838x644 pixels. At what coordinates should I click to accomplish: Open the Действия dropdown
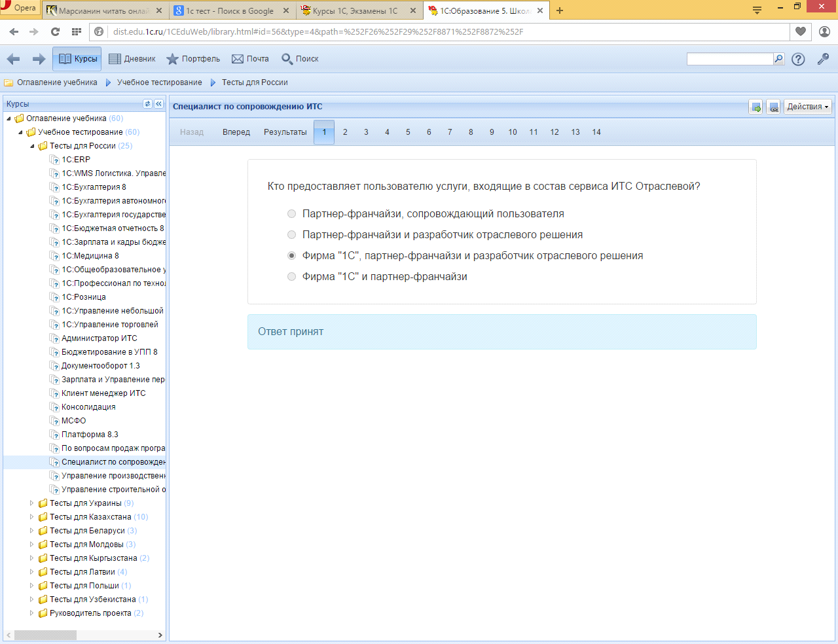(808, 107)
